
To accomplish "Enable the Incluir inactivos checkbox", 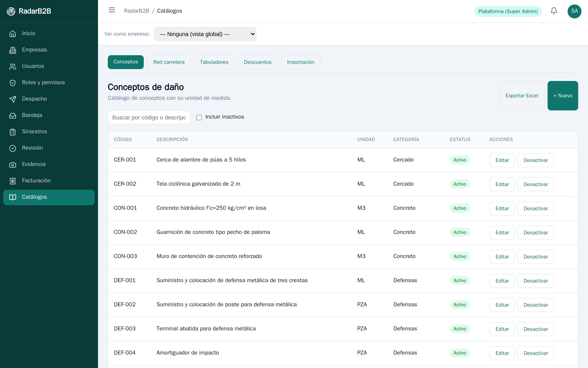I will coord(199,118).
